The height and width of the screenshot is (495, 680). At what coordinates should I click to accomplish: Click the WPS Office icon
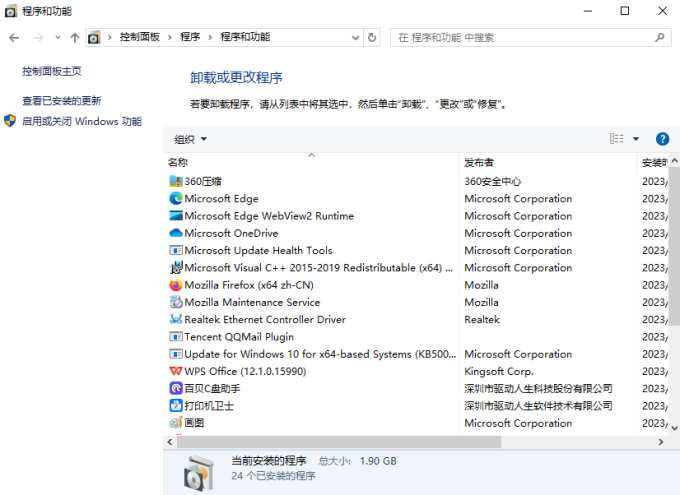pyautogui.click(x=176, y=371)
